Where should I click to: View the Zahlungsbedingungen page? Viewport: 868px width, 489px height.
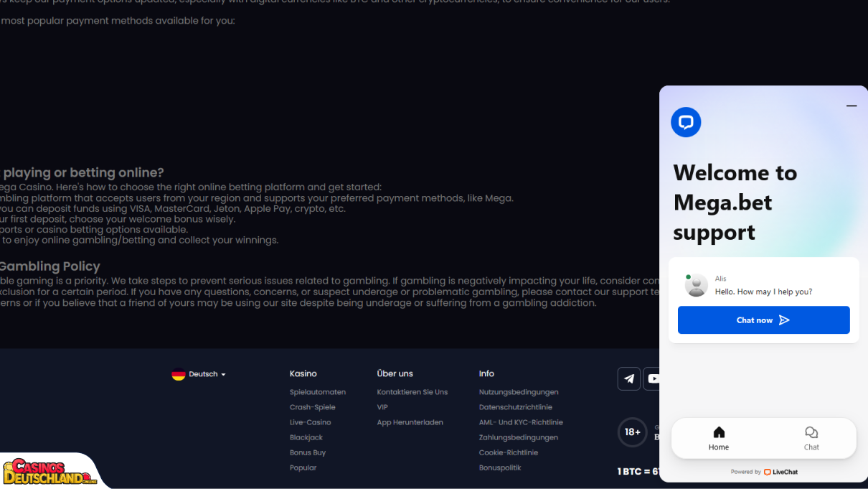point(519,437)
